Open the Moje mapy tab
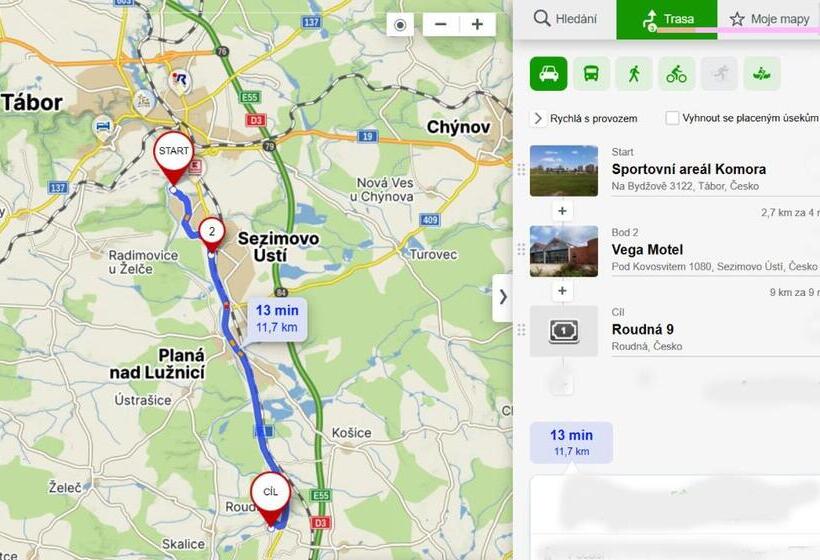 pos(769,19)
